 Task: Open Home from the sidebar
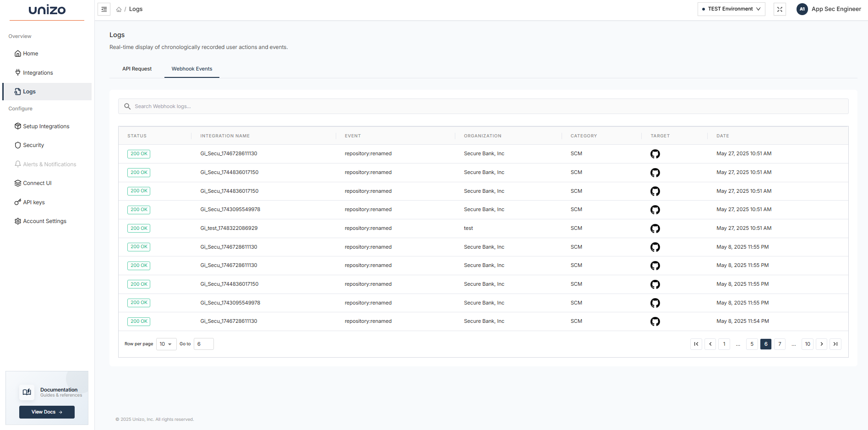pyautogui.click(x=30, y=53)
